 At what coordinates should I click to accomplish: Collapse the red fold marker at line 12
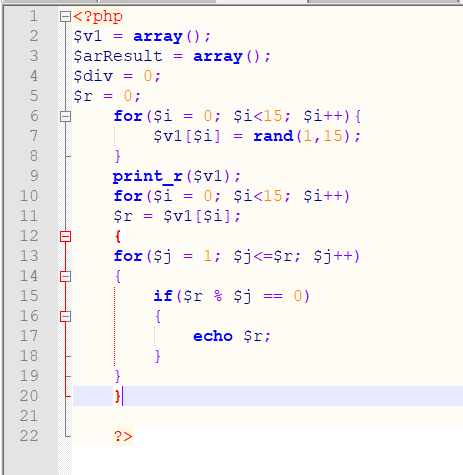pos(65,237)
